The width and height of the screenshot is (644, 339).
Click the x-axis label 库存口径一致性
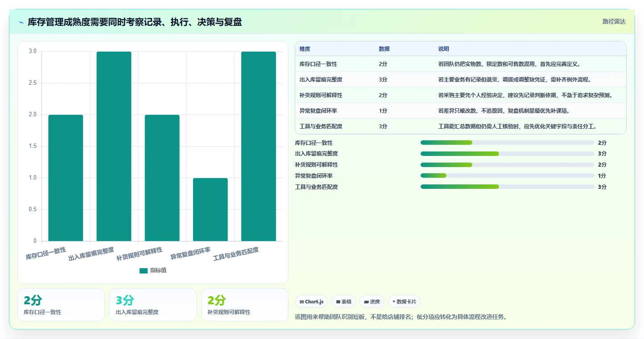(x=46, y=253)
